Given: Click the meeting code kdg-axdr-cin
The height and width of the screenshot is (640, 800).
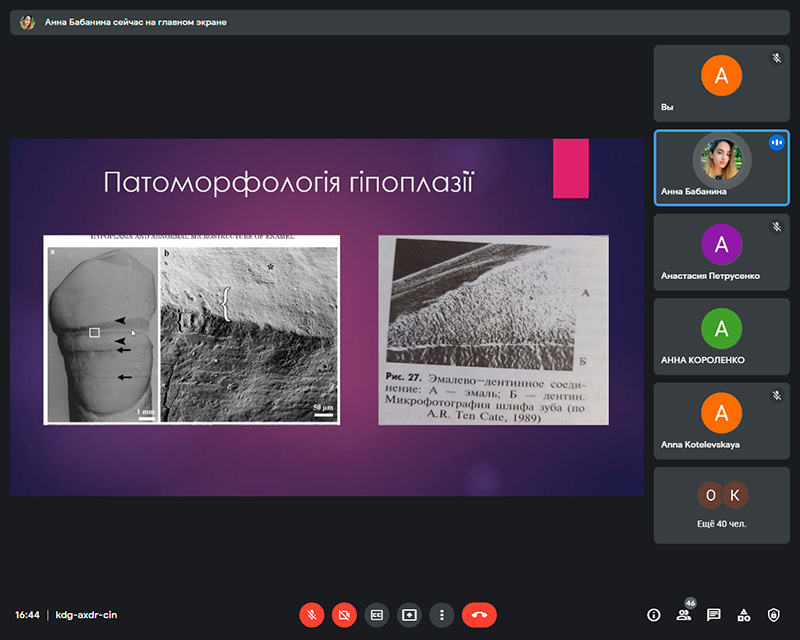Looking at the screenshot, I should pyautogui.click(x=86, y=615).
